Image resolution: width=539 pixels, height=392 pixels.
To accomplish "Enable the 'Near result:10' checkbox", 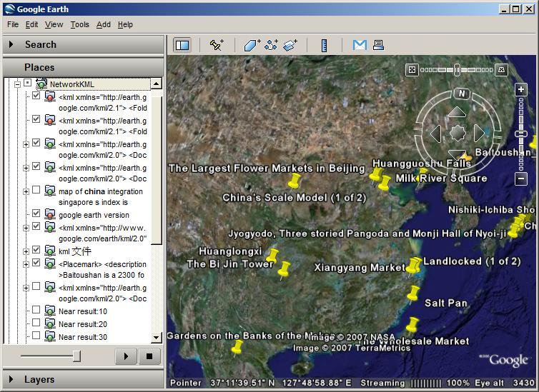I will click(36, 310).
